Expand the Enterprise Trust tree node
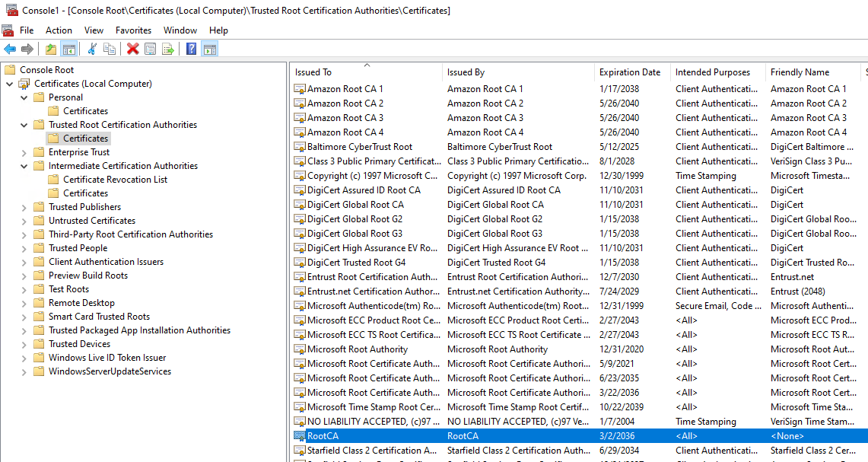Viewport: 868px width, 462px height. (24, 152)
